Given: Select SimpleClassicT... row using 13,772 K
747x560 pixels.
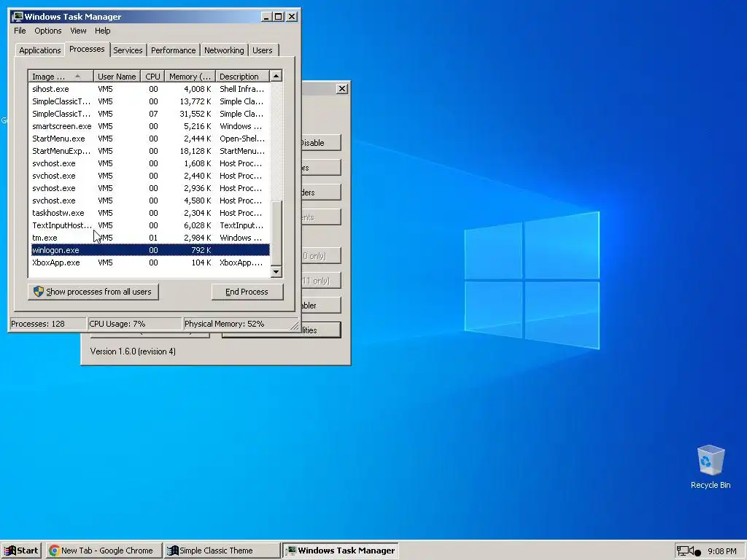Looking at the screenshot, I should [x=150, y=101].
